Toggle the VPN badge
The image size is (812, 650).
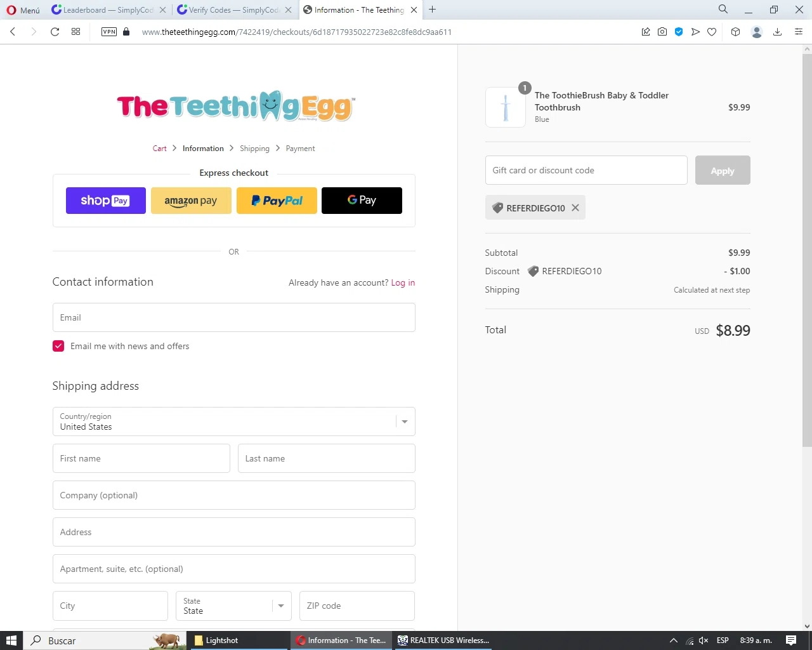[109, 32]
